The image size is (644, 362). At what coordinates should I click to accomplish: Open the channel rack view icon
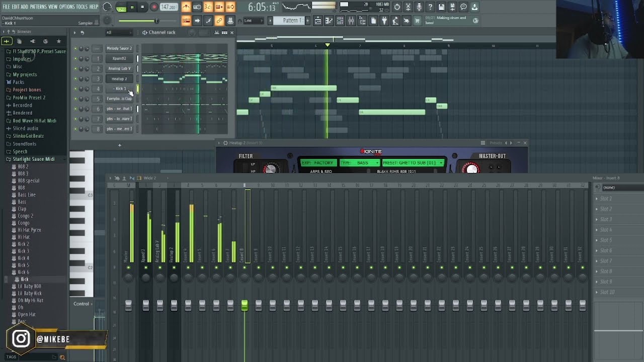point(340,21)
